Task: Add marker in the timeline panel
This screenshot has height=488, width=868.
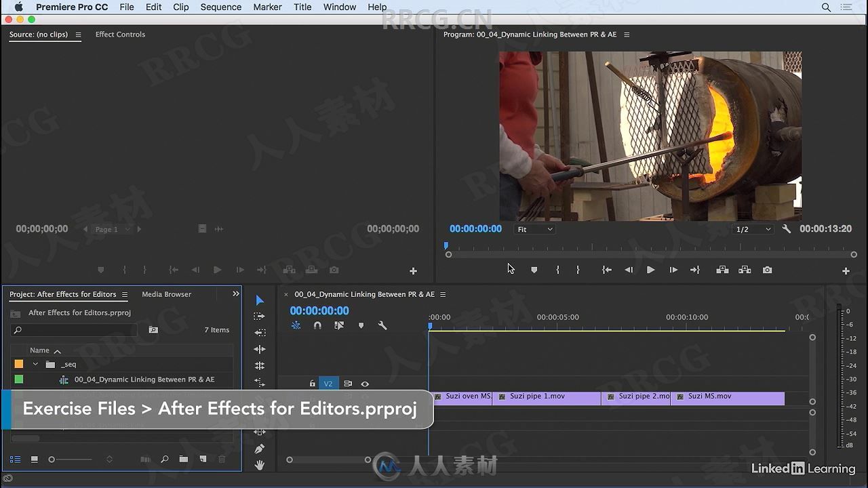Action: [361, 325]
